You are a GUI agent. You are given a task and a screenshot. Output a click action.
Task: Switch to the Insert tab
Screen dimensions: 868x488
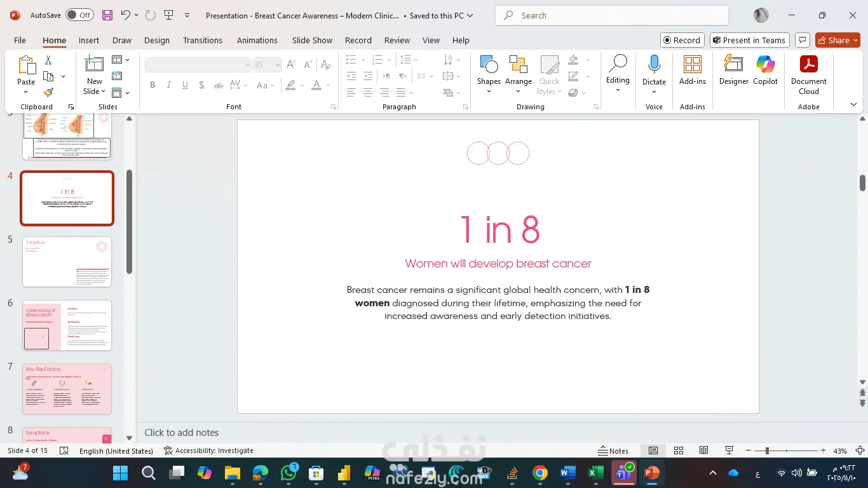point(89,40)
